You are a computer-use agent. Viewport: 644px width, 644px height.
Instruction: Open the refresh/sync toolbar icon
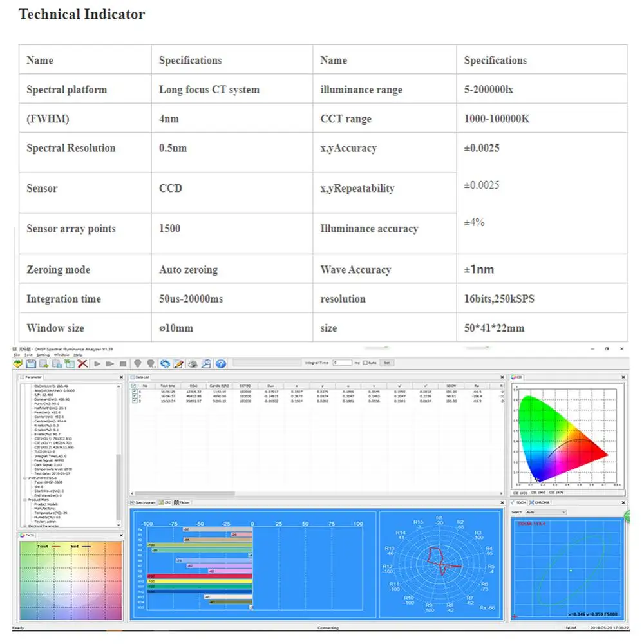point(164,363)
